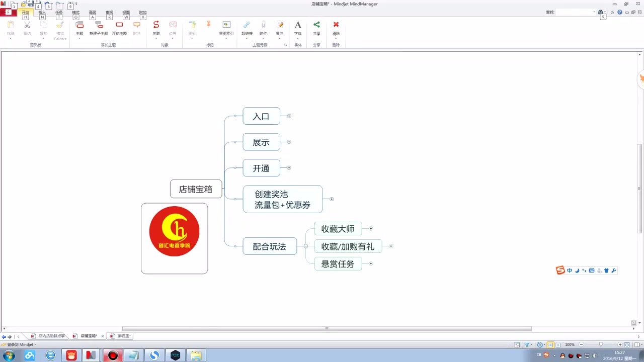Image resolution: width=644 pixels, height=362 pixels.
Task: Open Internet Explorer from taskbar
Action: click(x=51, y=355)
